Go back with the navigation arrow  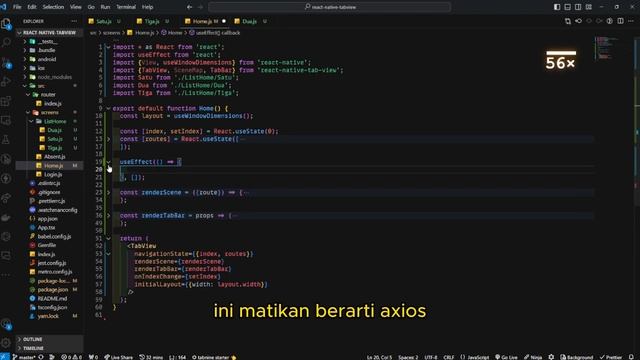(x=189, y=7)
